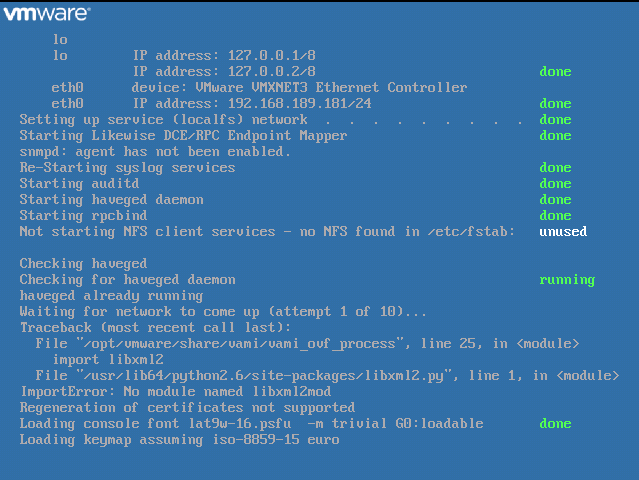The height and width of the screenshot is (480, 639).
Task: Click the libxml2.py file path line
Action: click(x=327, y=376)
